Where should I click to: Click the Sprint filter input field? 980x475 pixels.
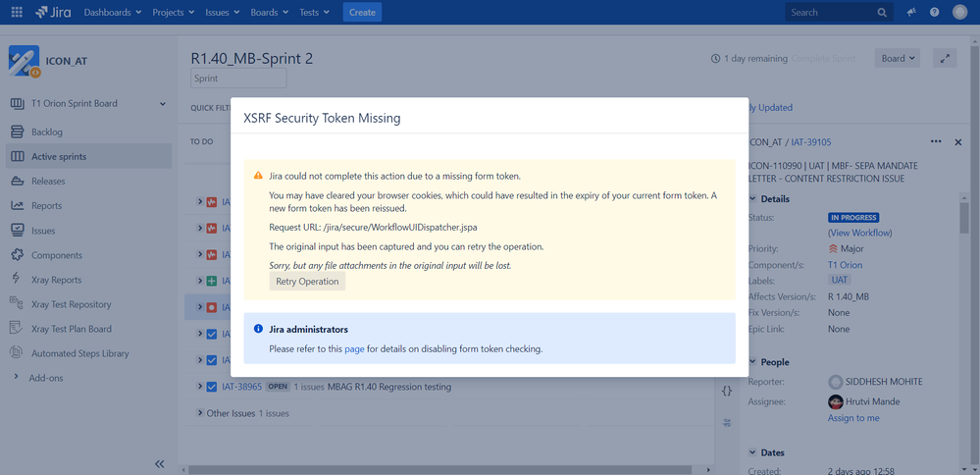click(x=238, y=79)
